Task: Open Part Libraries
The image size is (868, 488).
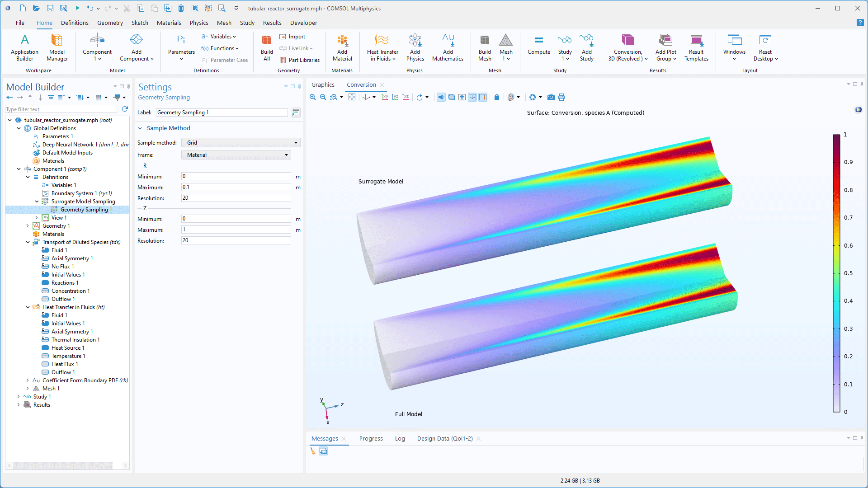Action: coord(299,60)
